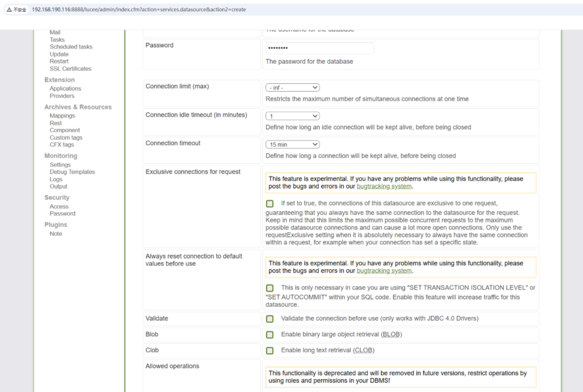583x392 pixels.
Task: Navigate to Debug Templates in Monitoring
Action: coord(72,172)
